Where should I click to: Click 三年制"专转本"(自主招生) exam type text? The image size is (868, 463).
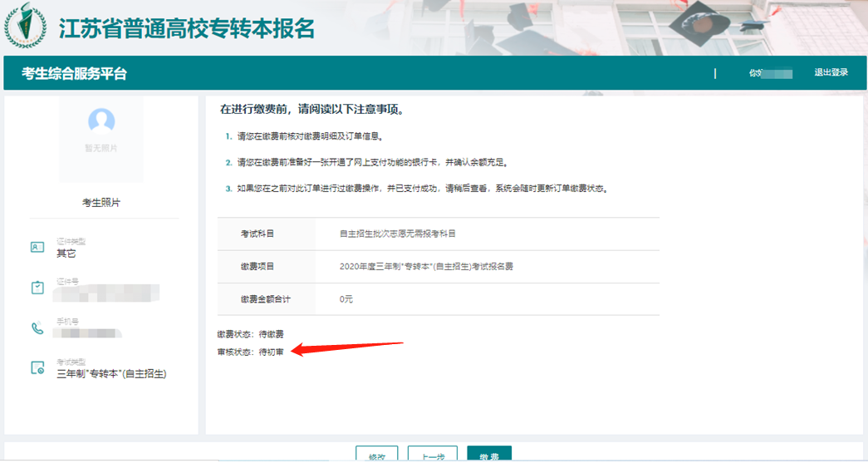click(x=111, y=374)
